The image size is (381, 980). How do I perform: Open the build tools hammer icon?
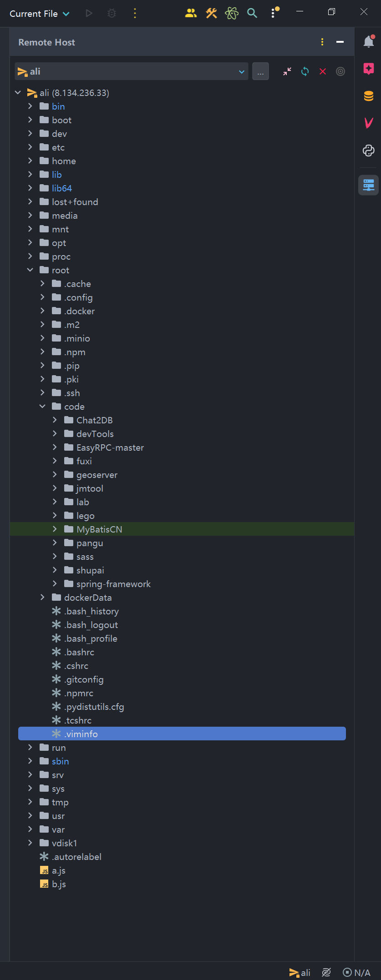(x=211, y=13)
